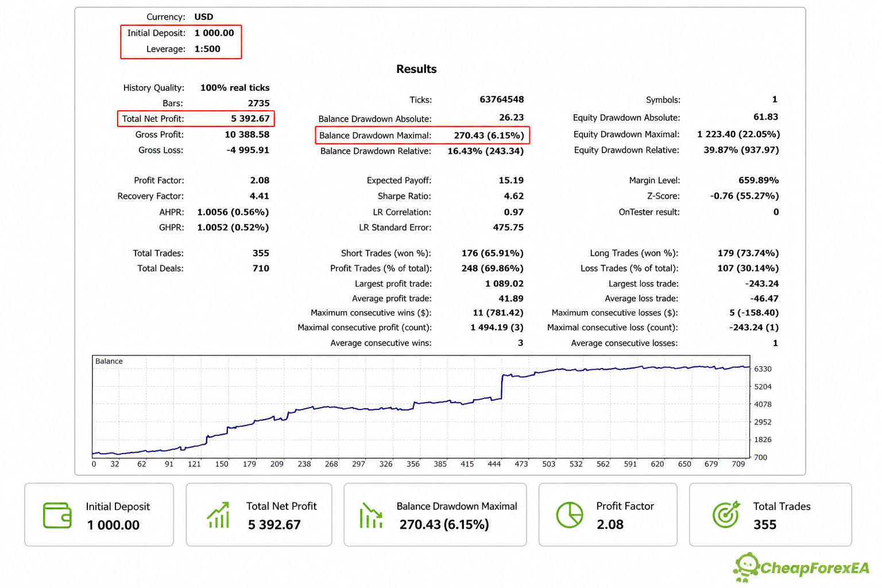Click the Initial Deposit summary card value 1 000.00
The width and height of the screenshot is (882, 588).
113,525
